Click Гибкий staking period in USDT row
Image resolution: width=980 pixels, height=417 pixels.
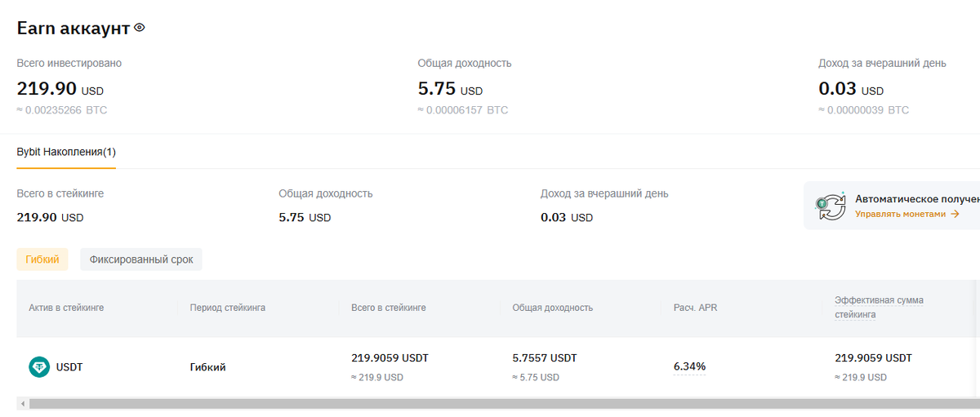207,367
